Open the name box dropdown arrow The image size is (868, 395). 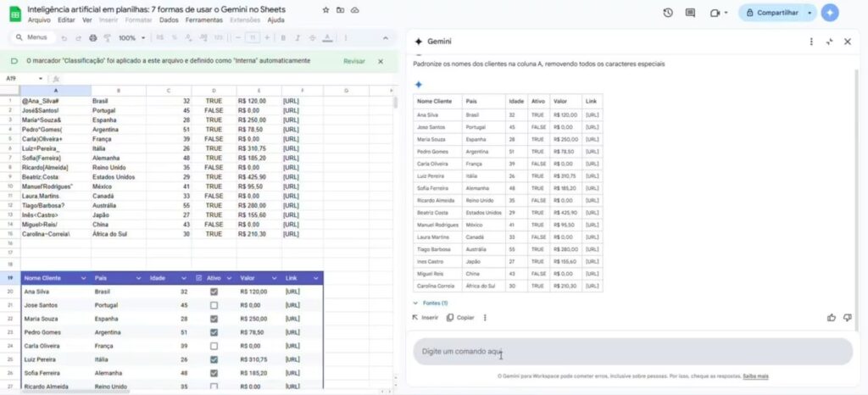[41, 79]
